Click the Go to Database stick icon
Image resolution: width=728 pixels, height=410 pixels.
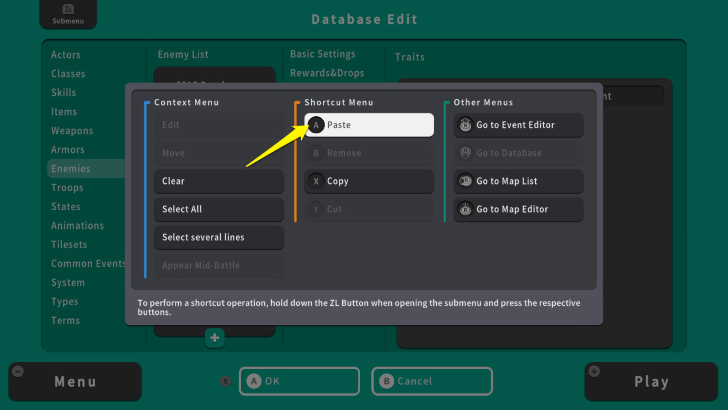[x=465, y=153]
